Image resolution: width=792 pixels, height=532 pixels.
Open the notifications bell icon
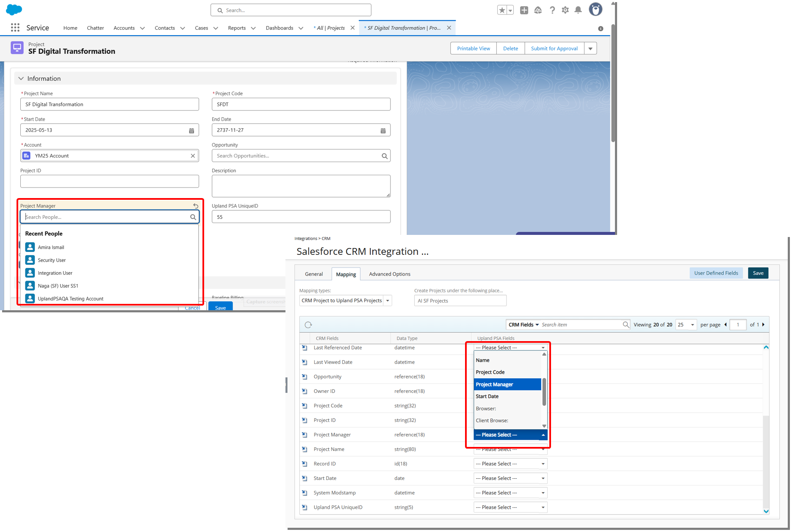(x=578, y=10)
